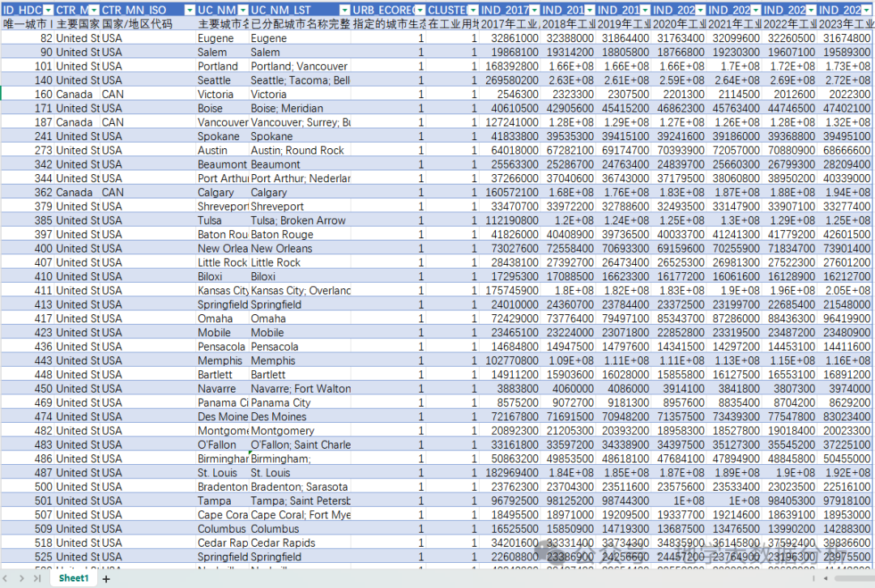Screen dimensions: 875x588
Task: Select the Calgary cell in UC_NM column
Action: 222,193
